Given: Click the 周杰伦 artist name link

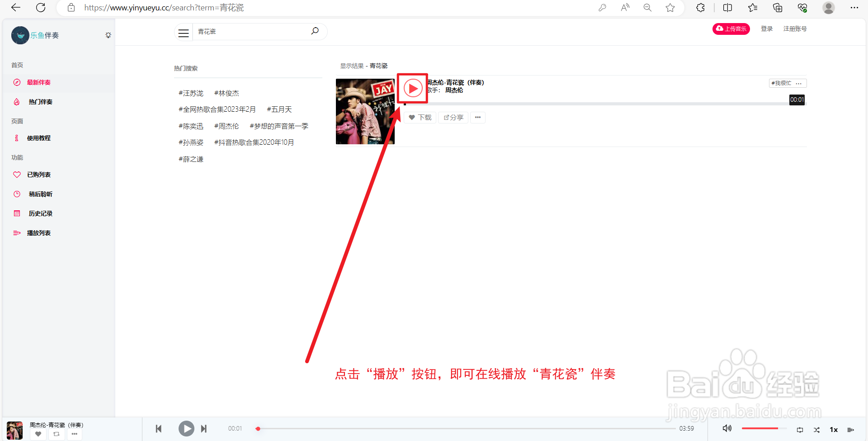Looking at the screenshot, I should tap(454, 90).
